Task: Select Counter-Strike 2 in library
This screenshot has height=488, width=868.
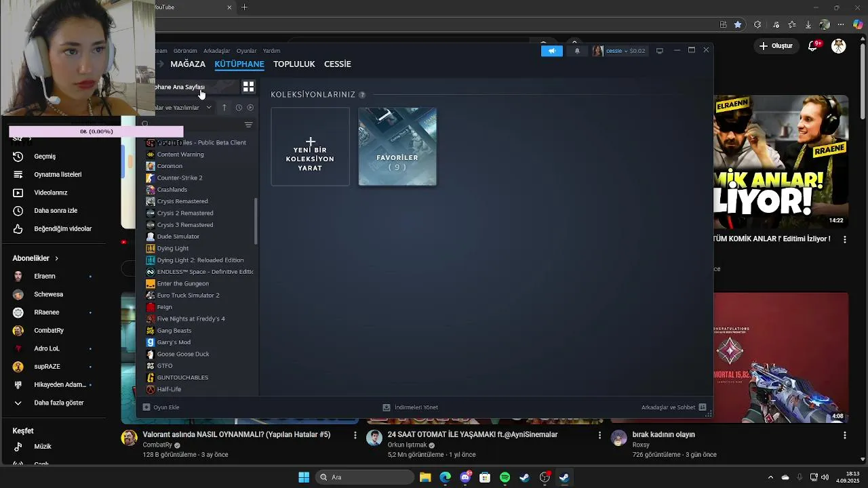Action: point(180,178)
